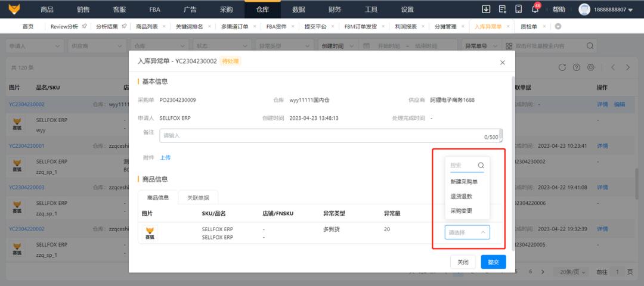Image resolution: width=644 pixels, height=286 pixels.
Task: Expand the account 18888888807 menu
Action: pos(614,10)
